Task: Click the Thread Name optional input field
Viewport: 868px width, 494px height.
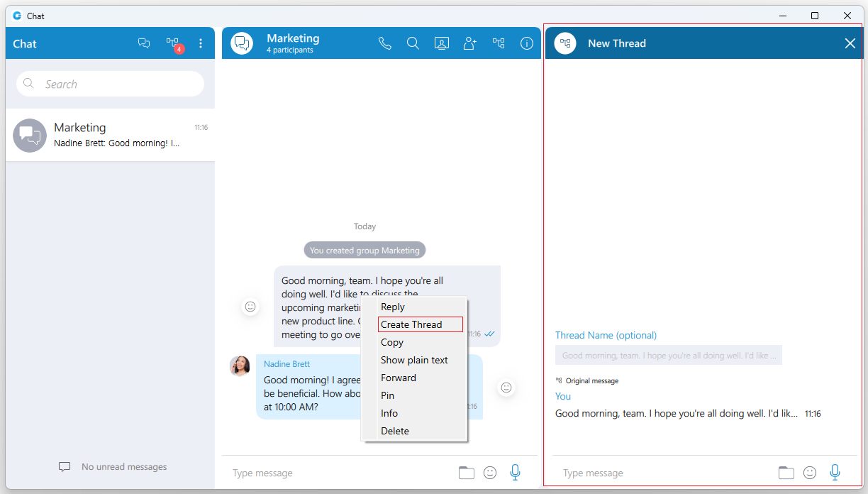Action: [669, 355]
